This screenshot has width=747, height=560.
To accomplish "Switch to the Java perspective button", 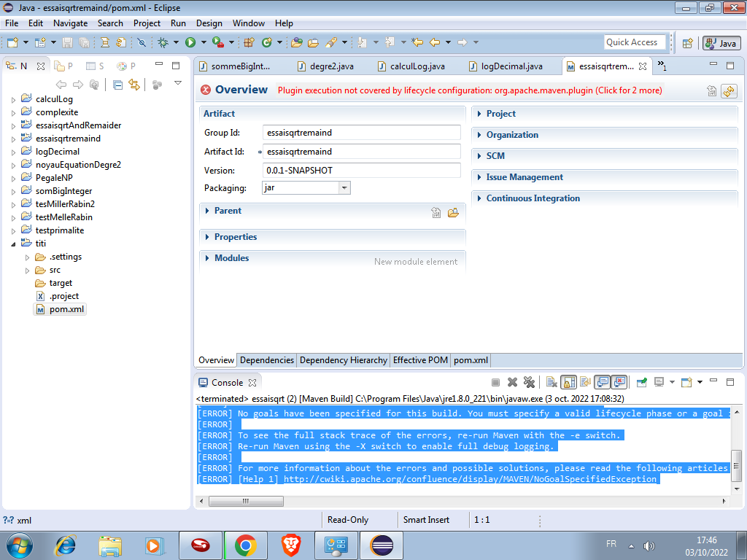I will click(721, 43).
